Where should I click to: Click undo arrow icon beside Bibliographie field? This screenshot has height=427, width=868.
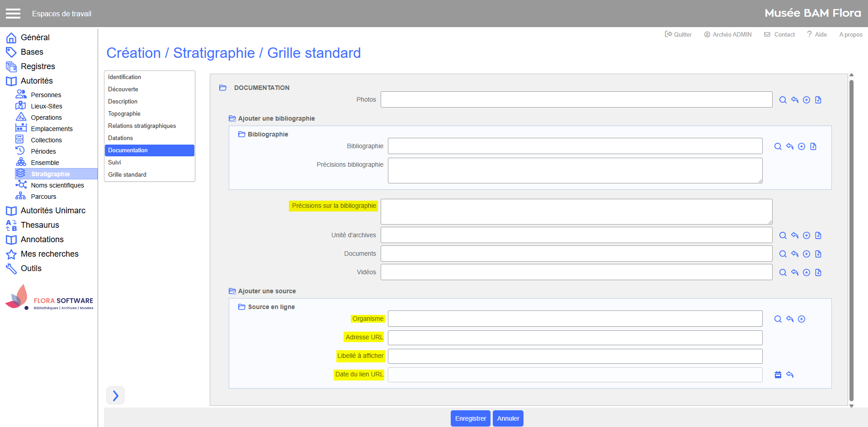pyautogui.click(x=789, y=146)
